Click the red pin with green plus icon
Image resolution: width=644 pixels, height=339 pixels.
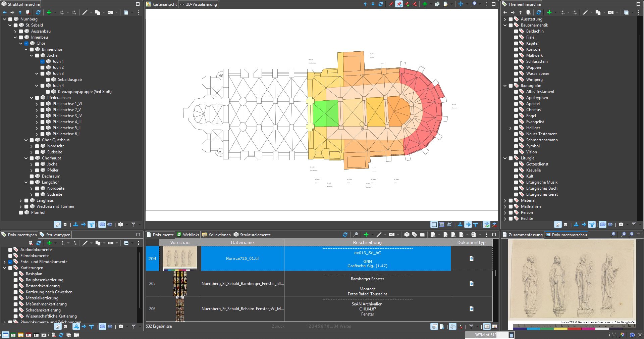click(407, 4)
